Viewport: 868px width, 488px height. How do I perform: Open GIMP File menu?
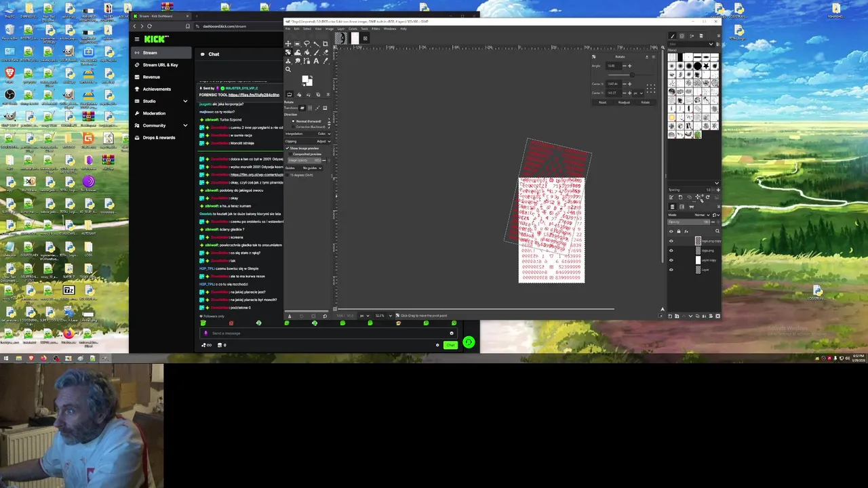tap(288, 28)
